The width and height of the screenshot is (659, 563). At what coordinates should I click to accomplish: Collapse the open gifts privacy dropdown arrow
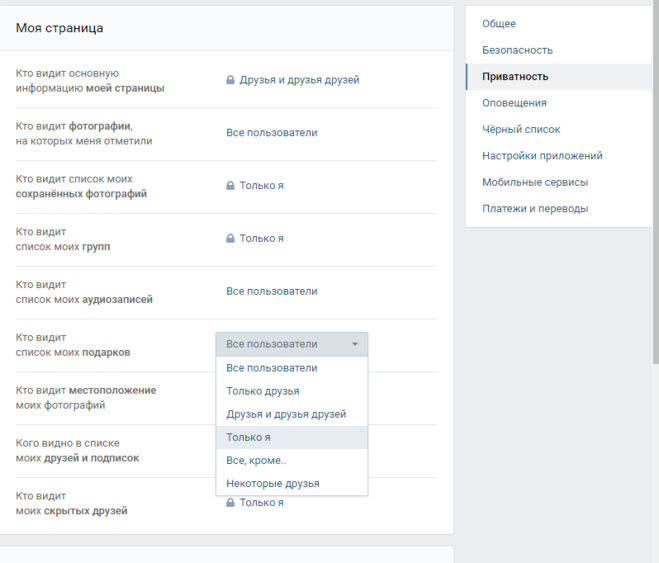(355, 344)
